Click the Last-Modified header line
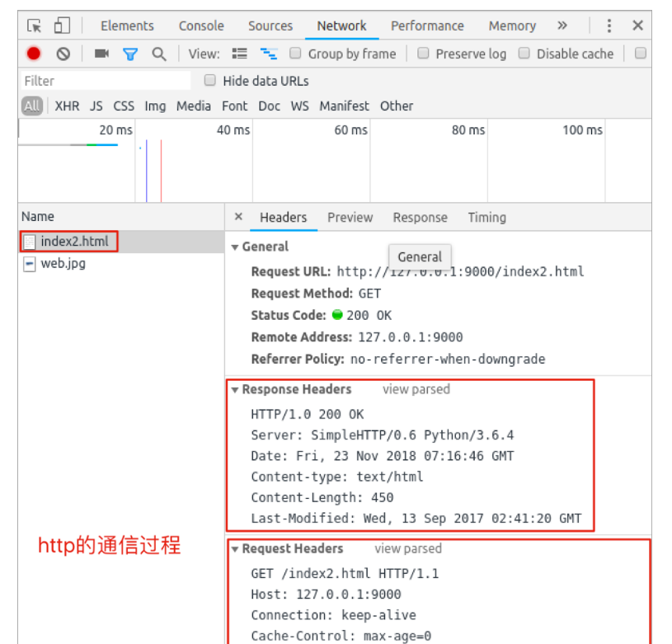This screenshot has width=672, height=644. click(416, 519)
